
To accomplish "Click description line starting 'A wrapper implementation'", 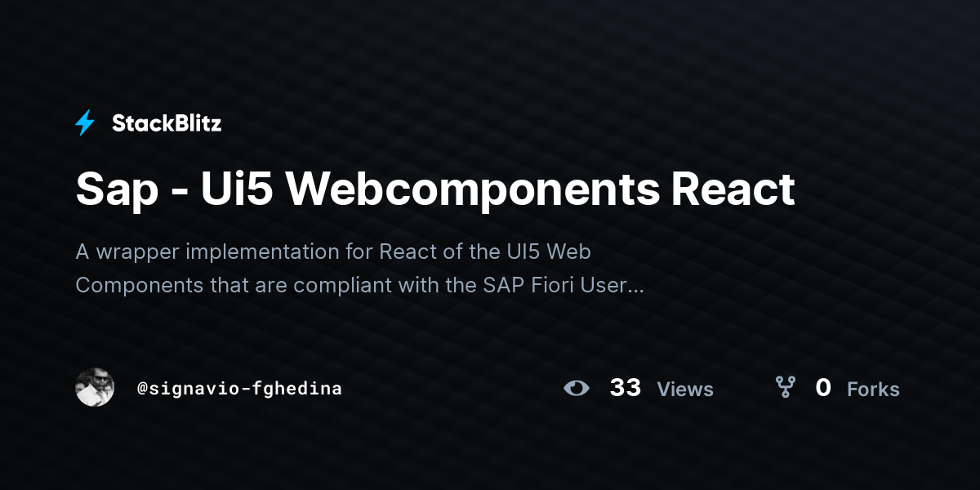I will click(333, 252).
